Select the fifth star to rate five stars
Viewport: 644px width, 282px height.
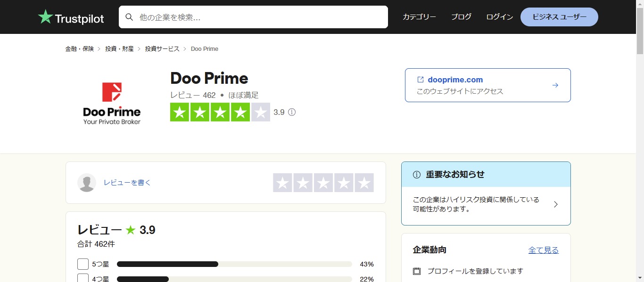click(x=364, y=183)
